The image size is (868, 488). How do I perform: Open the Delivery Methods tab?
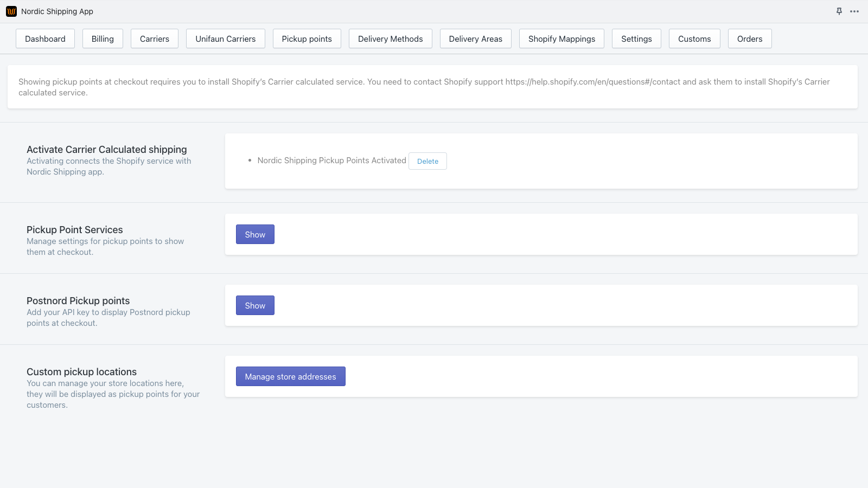[x=390, y=38]
